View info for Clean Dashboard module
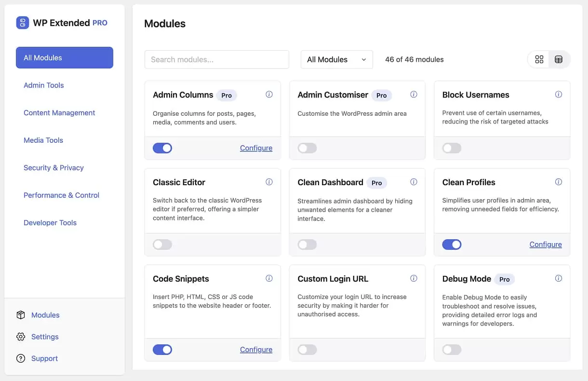This screenshot has width=588, height=381. tap(414, 182)
